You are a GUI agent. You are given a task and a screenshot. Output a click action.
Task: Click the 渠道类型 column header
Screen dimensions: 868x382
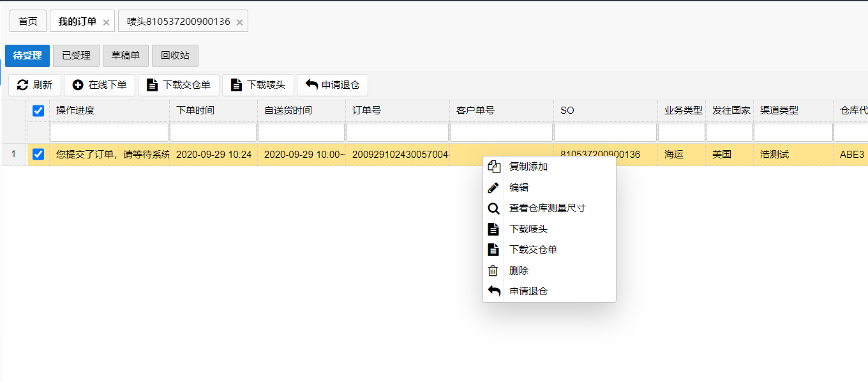point(793,111)
